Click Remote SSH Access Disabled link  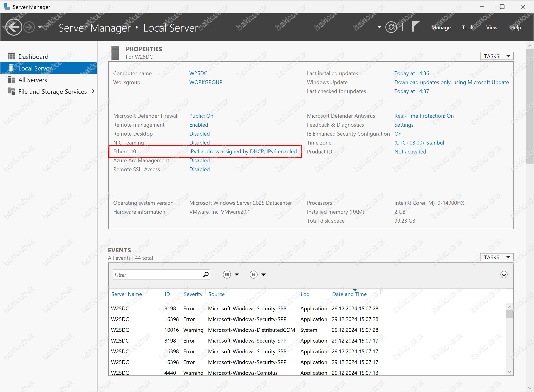click(x=200, y=169)
